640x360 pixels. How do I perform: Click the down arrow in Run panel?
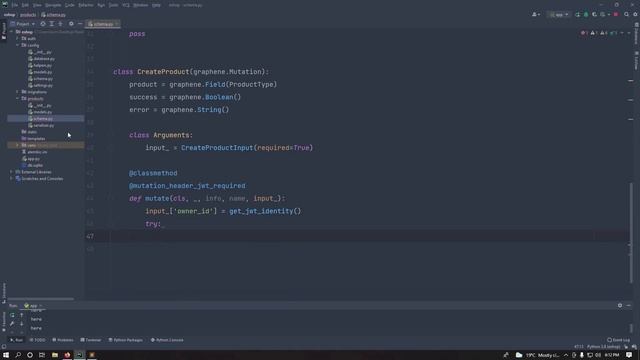pyautogui.click(x=22, y=324)
